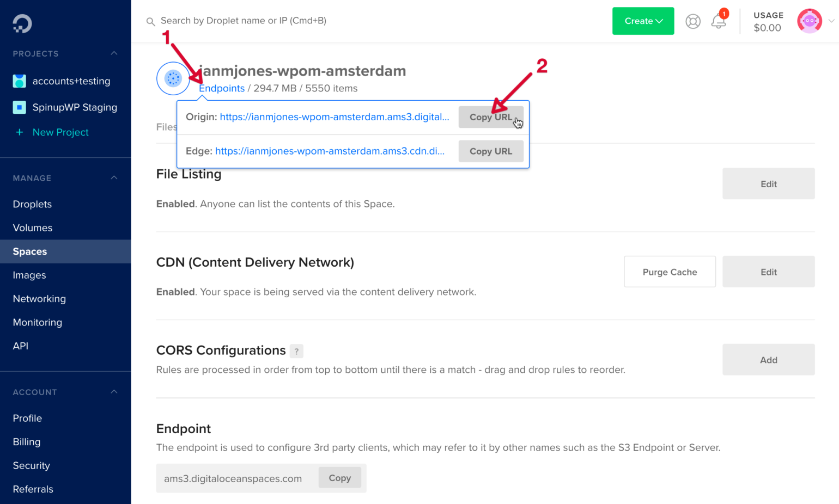Click New Project link
839x504 pixels.
[x=60, y=132]
